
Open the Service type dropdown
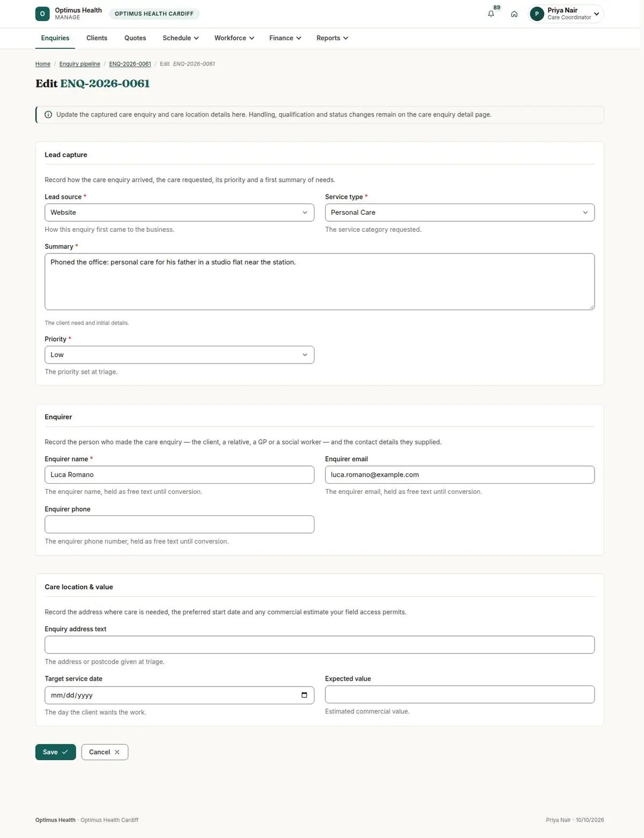(x=459, y=213)
